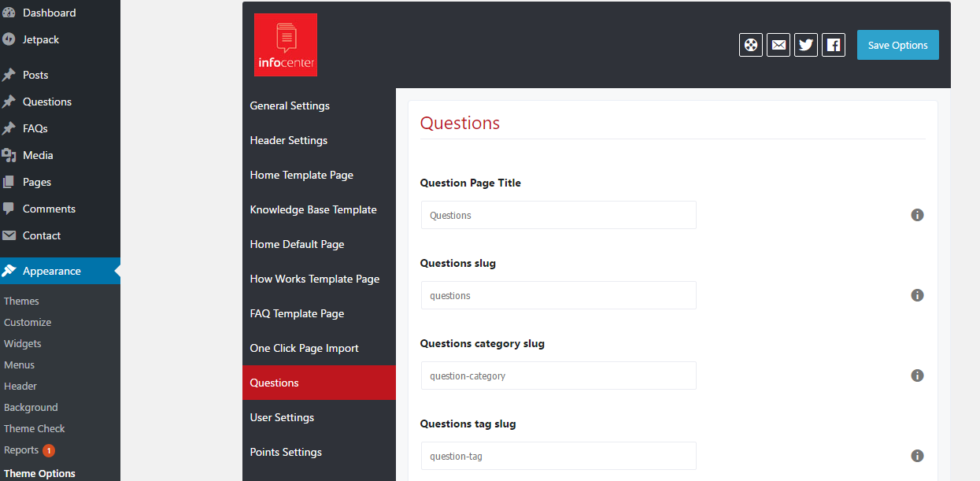Select One Click Page Import section
This screenshot has width=980, height=481.
coord(304,348)
